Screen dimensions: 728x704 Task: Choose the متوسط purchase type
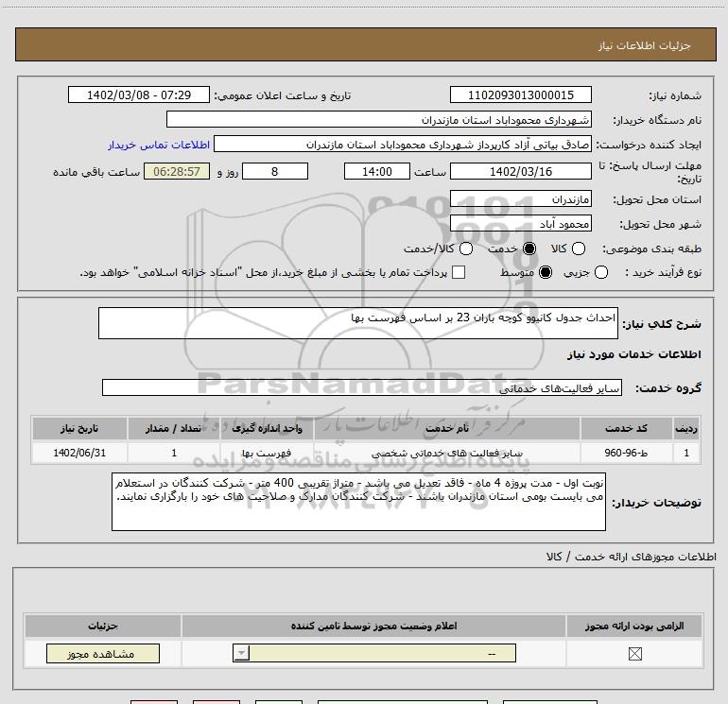[x=546, y=272]
